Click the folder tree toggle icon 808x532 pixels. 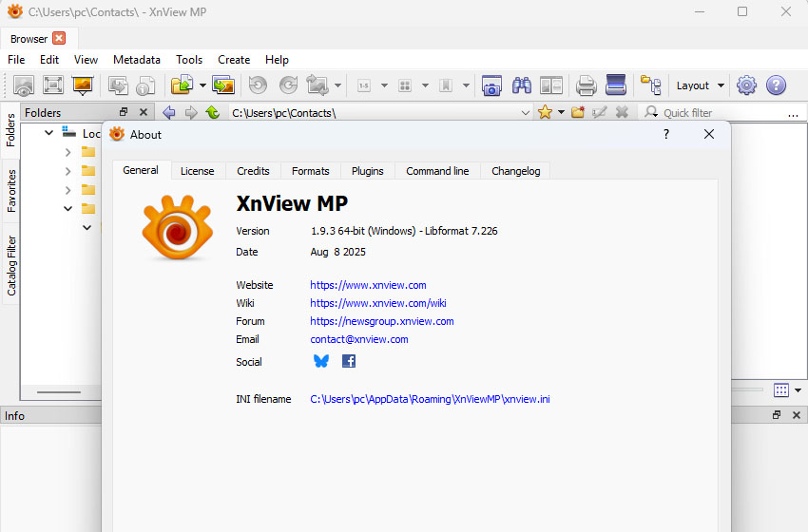click(651, 85)
